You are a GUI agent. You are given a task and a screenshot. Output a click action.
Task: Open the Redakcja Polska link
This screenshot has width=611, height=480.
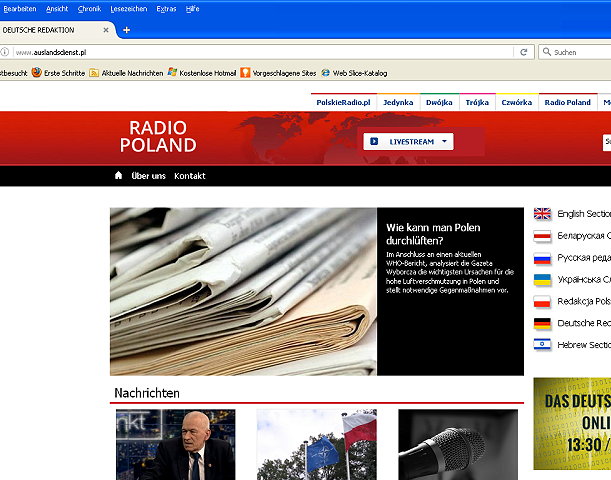pyautogui.click(x=584, y=301)
